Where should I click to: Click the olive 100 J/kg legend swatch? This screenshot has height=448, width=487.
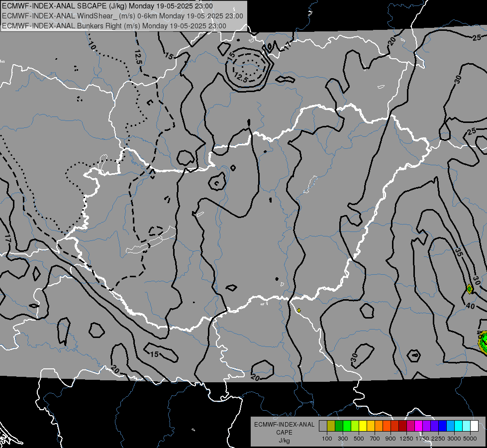(x=331, y=426)
